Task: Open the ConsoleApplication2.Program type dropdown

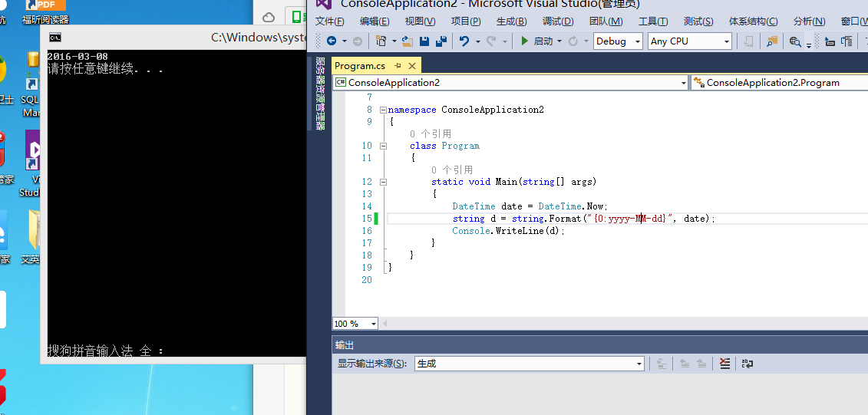Action: click(x=780, y=82)
